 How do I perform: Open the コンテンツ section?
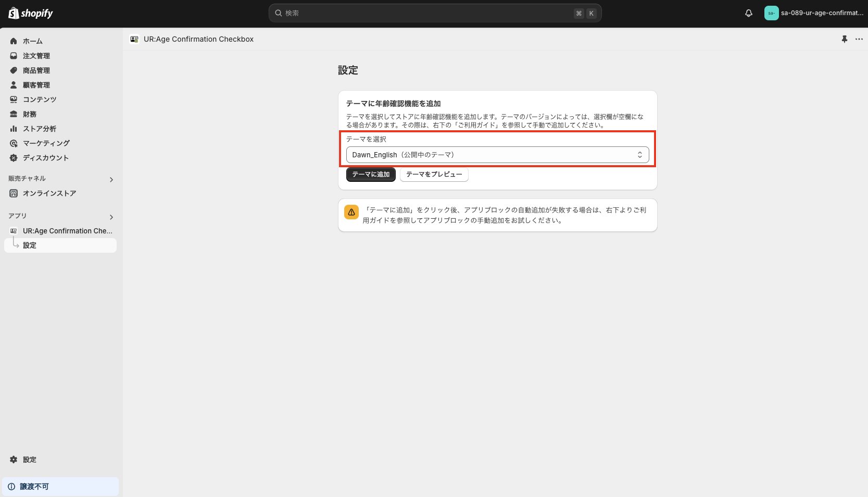pyautogui.click(x=39, y=100)
